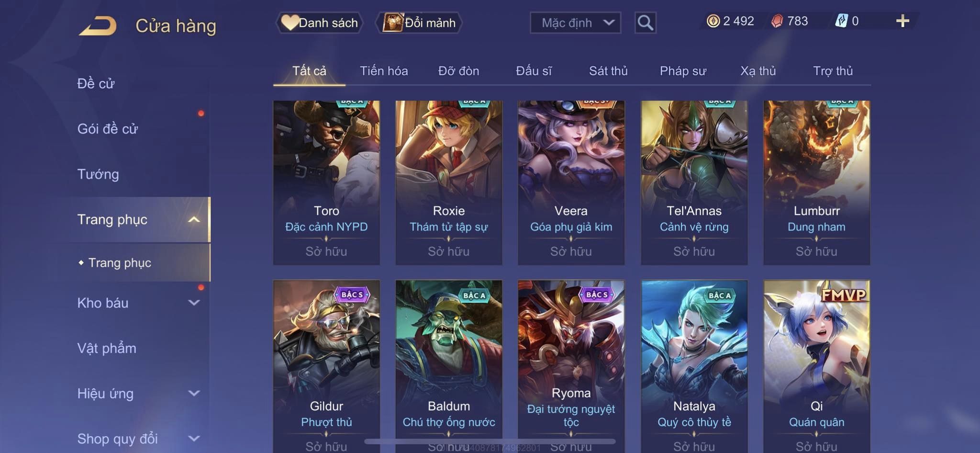Image resolution: width=980 pixels, height=453 pixels.
Task: Open Danh sách heart wishlist
Action: pos(319,23)
